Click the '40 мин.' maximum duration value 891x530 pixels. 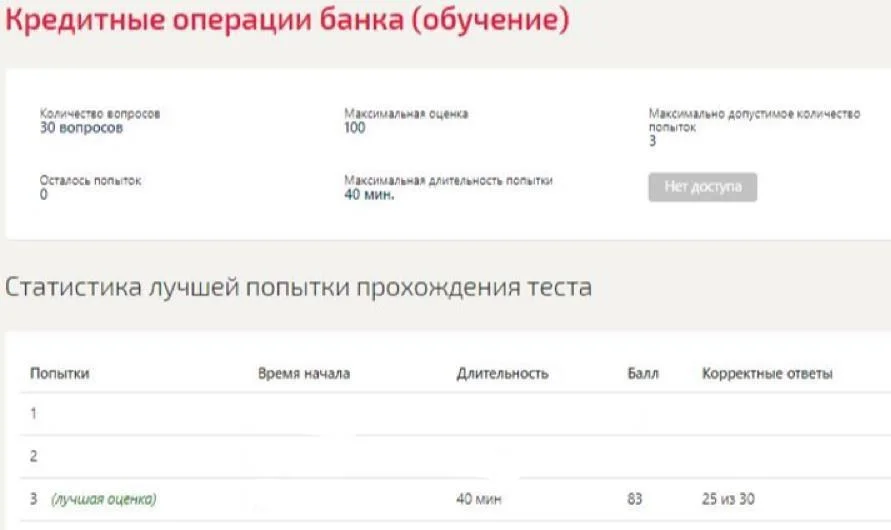point(369,194)
